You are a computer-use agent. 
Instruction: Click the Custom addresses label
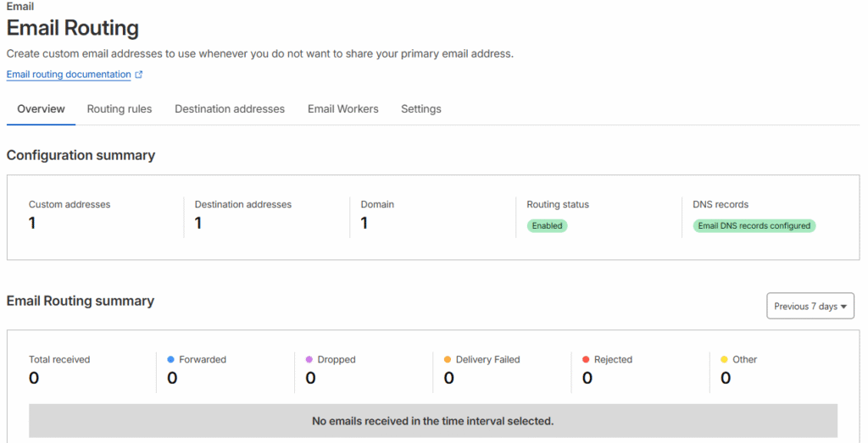(x=70, y=204)
